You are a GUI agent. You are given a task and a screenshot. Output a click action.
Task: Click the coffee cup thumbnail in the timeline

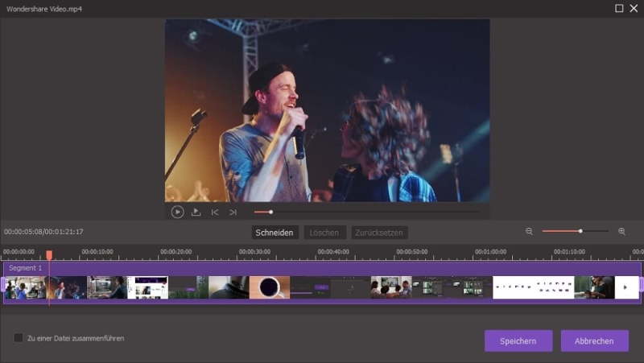(269, 288)
